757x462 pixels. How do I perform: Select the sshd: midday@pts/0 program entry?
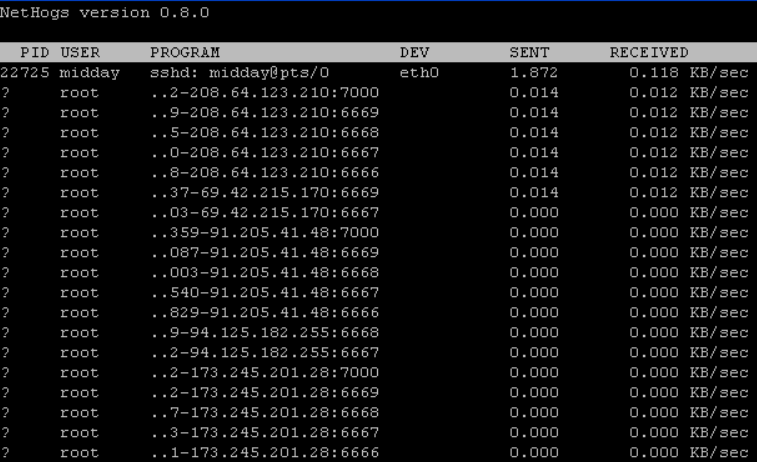click(x=239, y=73)
